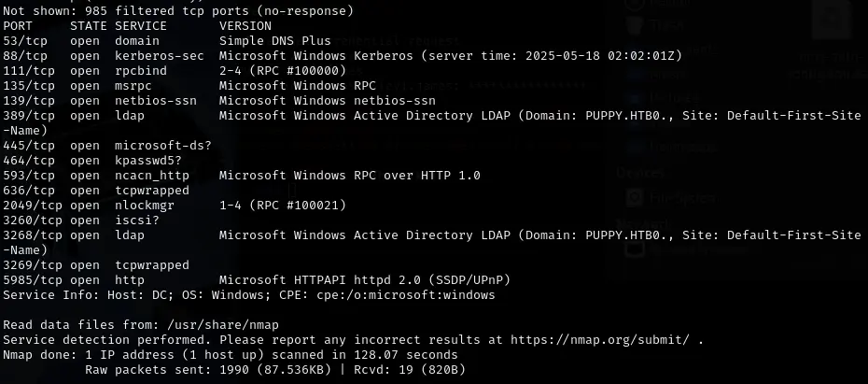Click the nlockmgr service name
The image size is (868, 384).
click(x=145, y=205)
